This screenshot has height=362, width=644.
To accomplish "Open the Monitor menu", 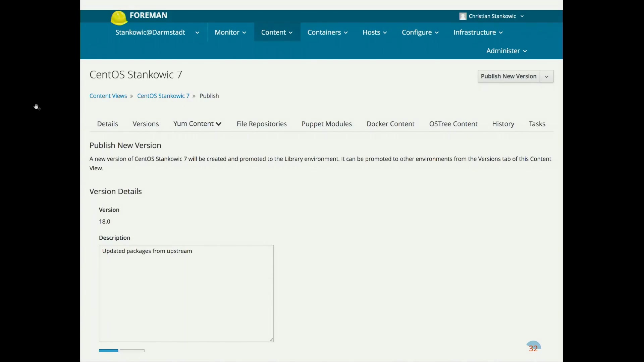I will pos(230,33).
